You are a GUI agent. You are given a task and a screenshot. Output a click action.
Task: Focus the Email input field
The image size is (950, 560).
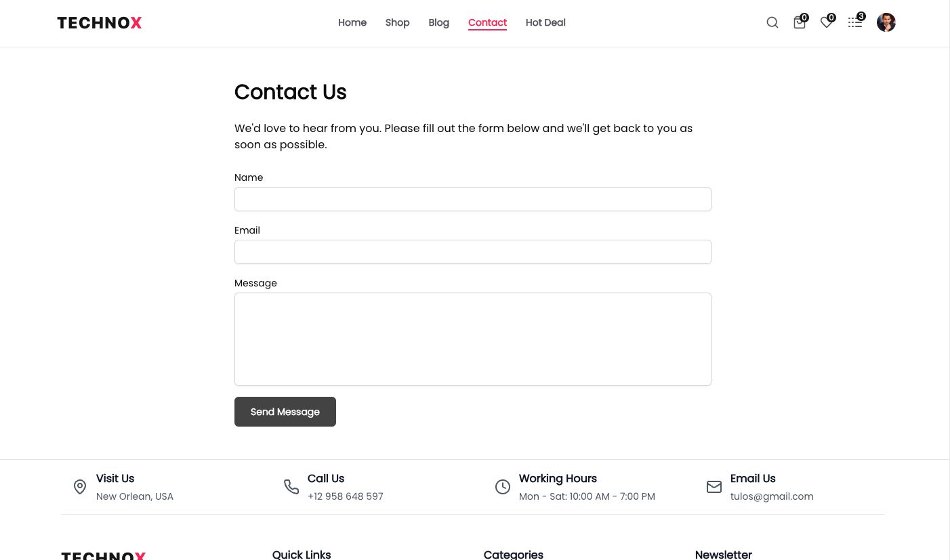coord(473,252)
